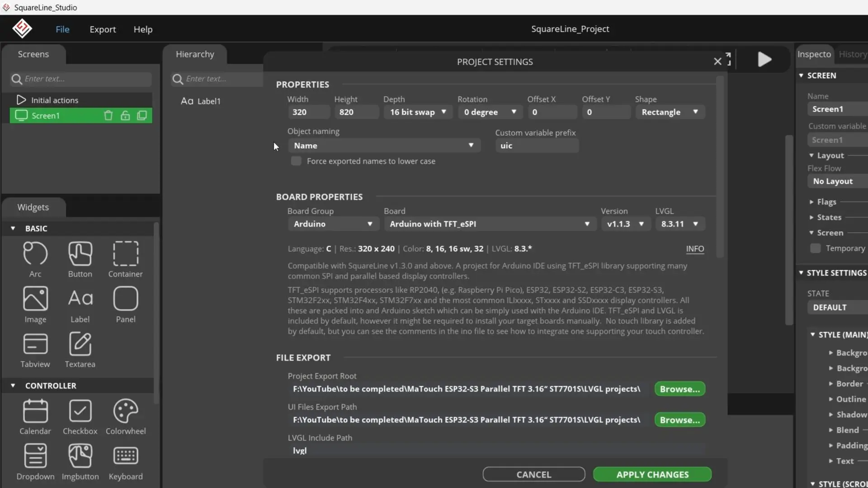Select the Calendar widget
868x488 pixels.
35,417
